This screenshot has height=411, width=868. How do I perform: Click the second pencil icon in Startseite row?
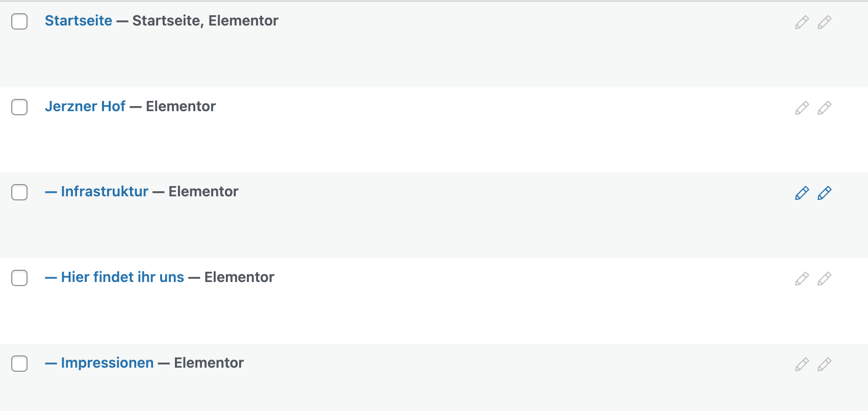[824, 22]
